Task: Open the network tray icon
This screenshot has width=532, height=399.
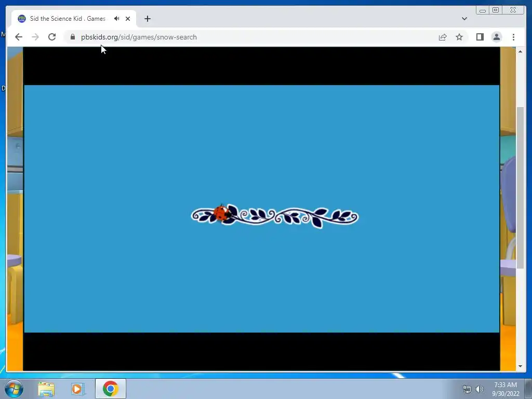Action: pyautogui.click(x=467, y=389)
